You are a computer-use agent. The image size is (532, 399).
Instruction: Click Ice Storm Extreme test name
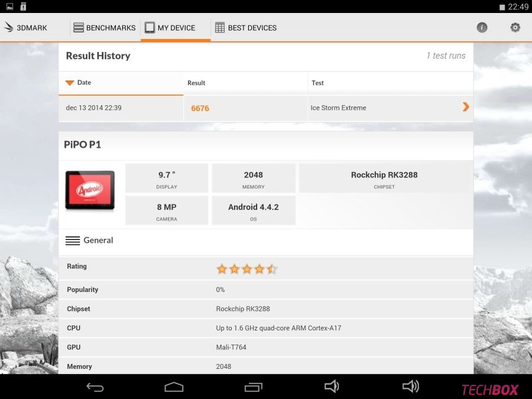(338, 108)
